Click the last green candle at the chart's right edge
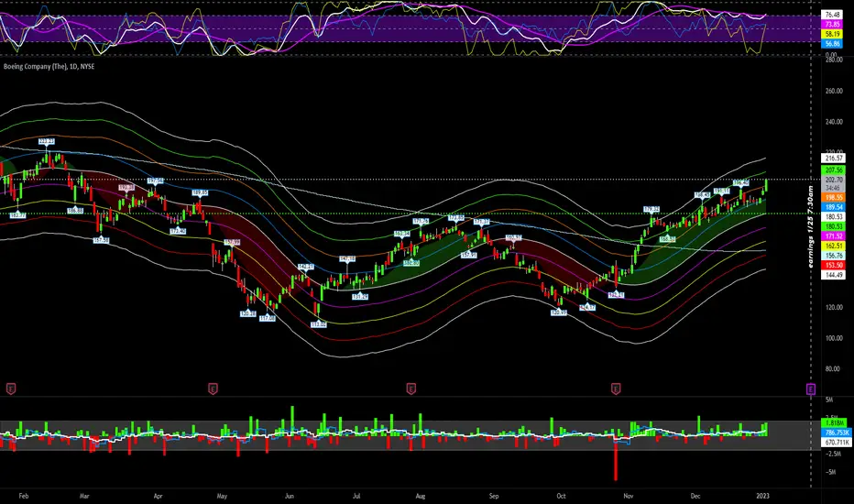The image size is (854, 504). click(766, 185)
